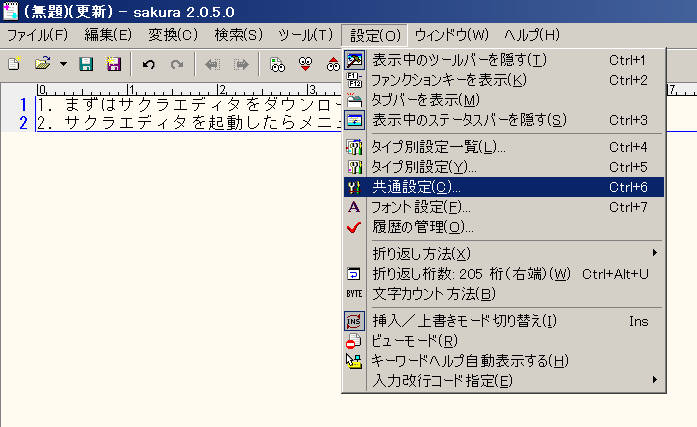Click the Save As floppy icon
Viewport: 697px width, 427px height.
(112, 64)
